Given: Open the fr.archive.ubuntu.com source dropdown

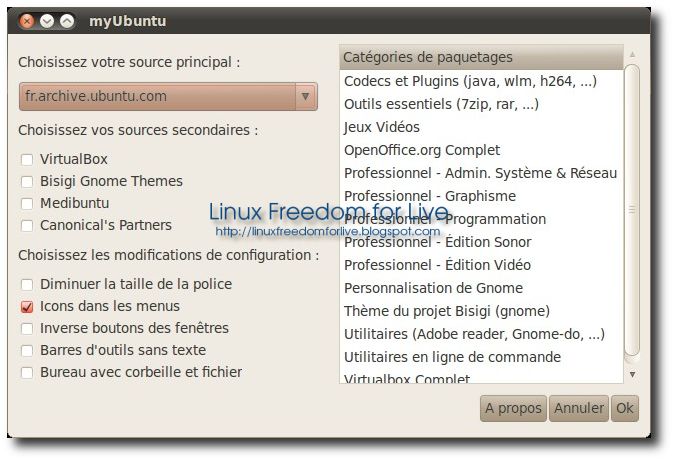Looking at the screenshot, I should 168,96.
